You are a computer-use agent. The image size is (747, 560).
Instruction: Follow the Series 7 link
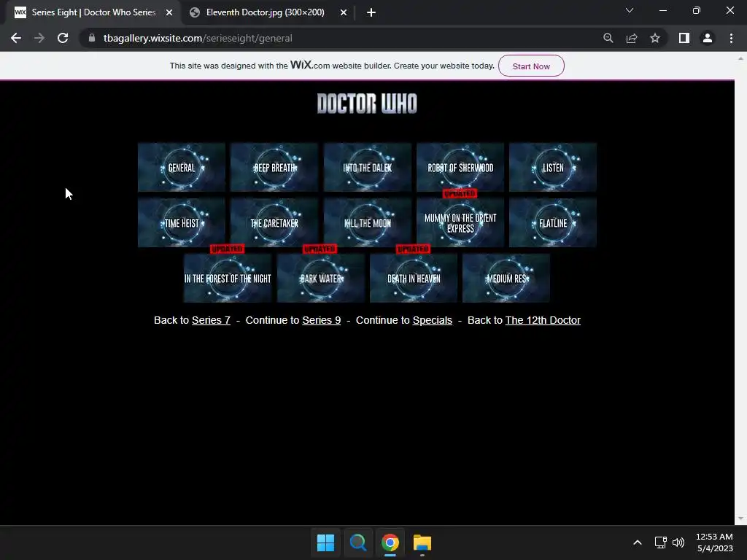[x=211, y=320]
